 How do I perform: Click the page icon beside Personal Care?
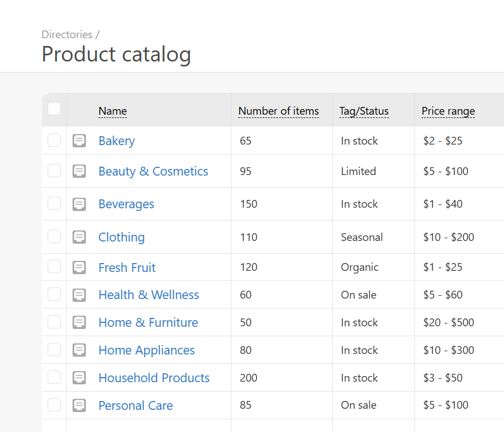79,405
